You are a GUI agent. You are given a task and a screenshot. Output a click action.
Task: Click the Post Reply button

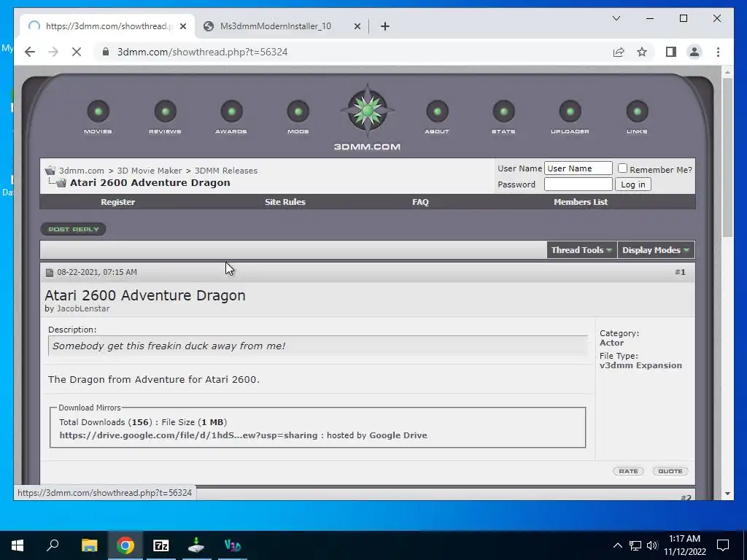[74, 230]
